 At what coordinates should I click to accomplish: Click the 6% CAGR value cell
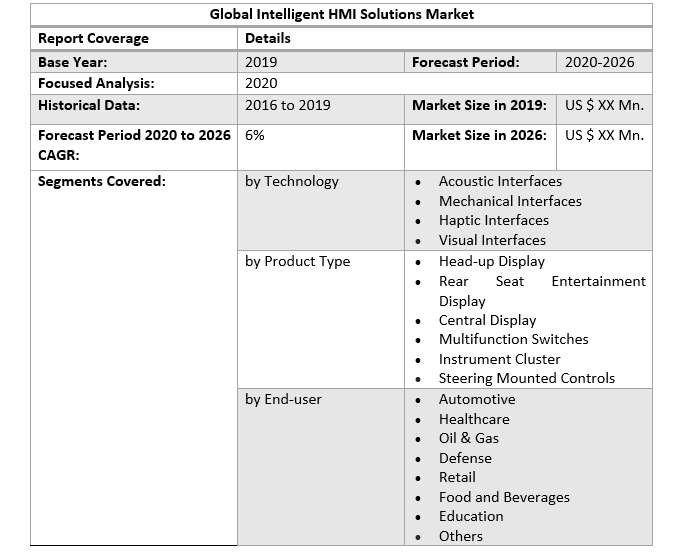click(x=255, y=135)
